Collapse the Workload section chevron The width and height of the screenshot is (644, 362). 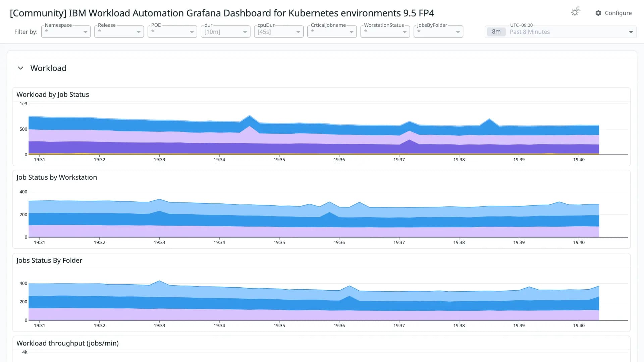20,68
